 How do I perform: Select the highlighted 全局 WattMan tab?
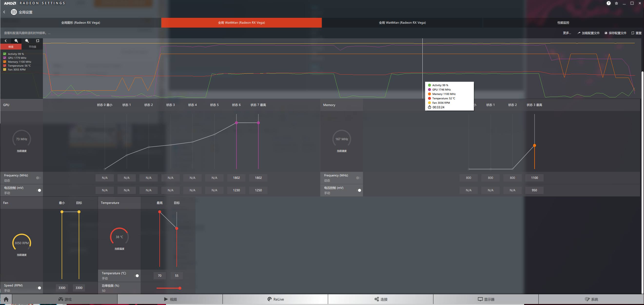pos(241,22)
